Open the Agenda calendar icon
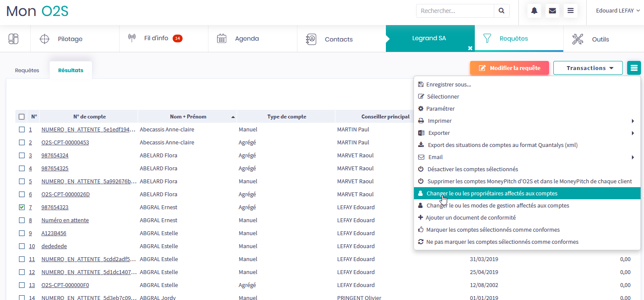644x300 pixels. [222, 39]
